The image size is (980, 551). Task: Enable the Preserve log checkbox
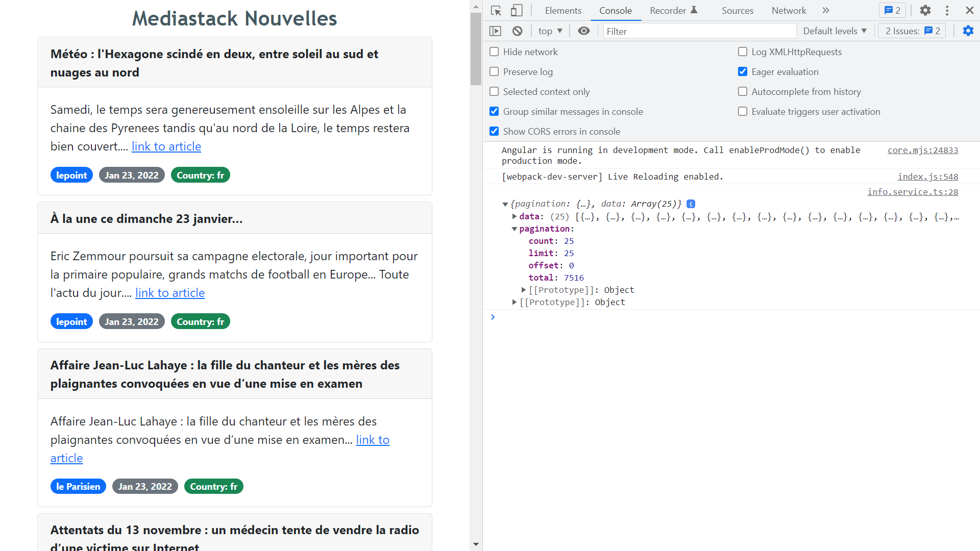click(x=494, y=72)
